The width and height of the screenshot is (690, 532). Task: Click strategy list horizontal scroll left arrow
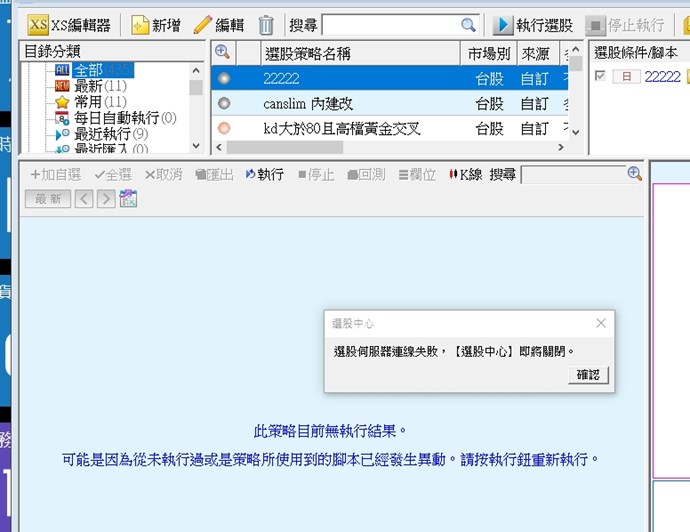(219, 147)
